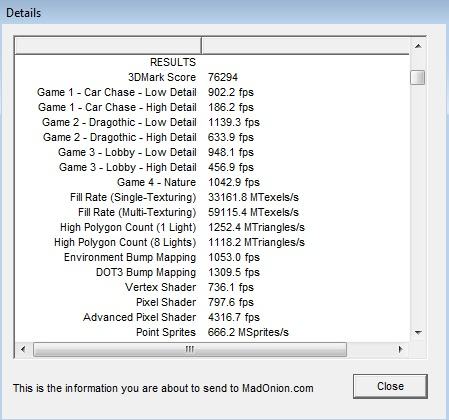Click the vertical scrollbar down arrow
This screenshot has height=420, width=449.
418,332
